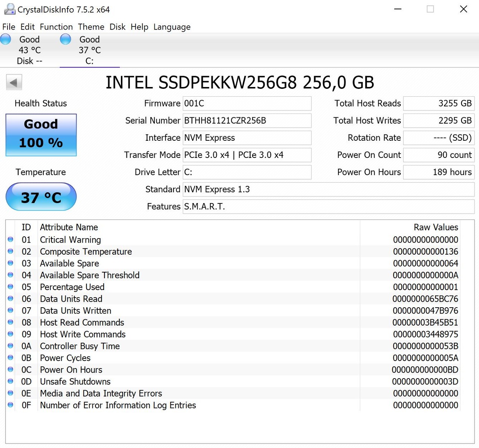Open the Edit menu
This screenshot has height=448, width=479.
coord(28,27)
